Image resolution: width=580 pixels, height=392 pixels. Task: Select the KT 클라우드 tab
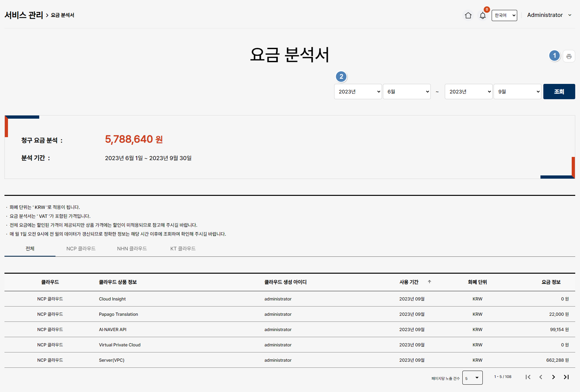[x=183, y=248]
